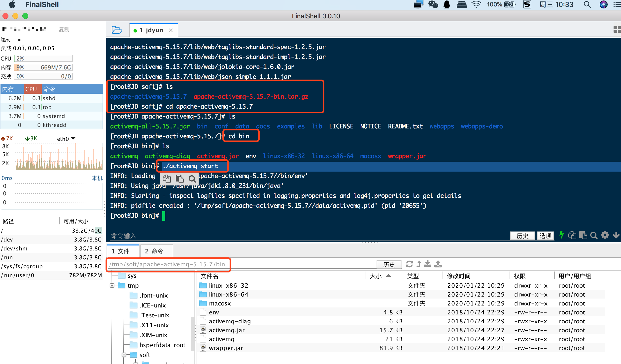Click the terminal settings gear icon

pyautogui.click(x=605, y=235)
